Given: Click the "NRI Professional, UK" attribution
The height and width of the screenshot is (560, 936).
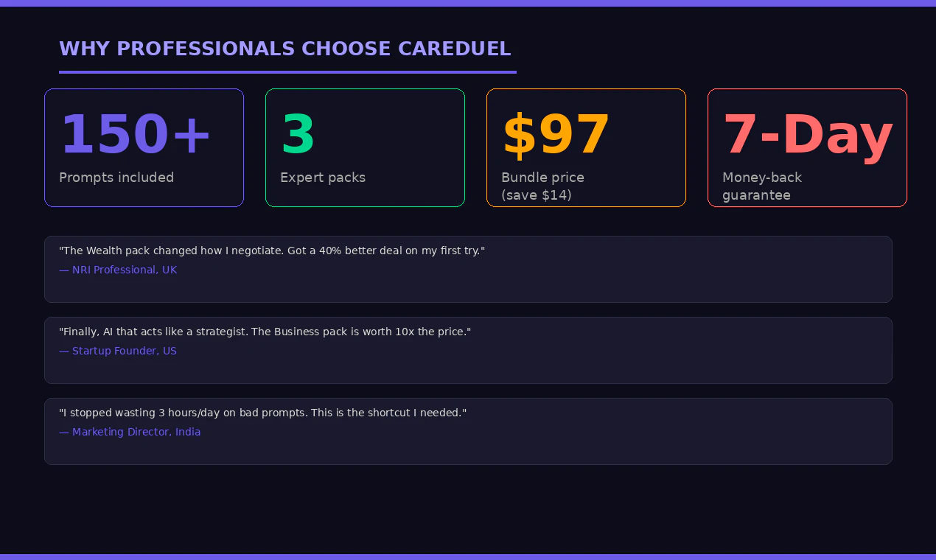Looking at the screenshot, I should tap(118, 270).
